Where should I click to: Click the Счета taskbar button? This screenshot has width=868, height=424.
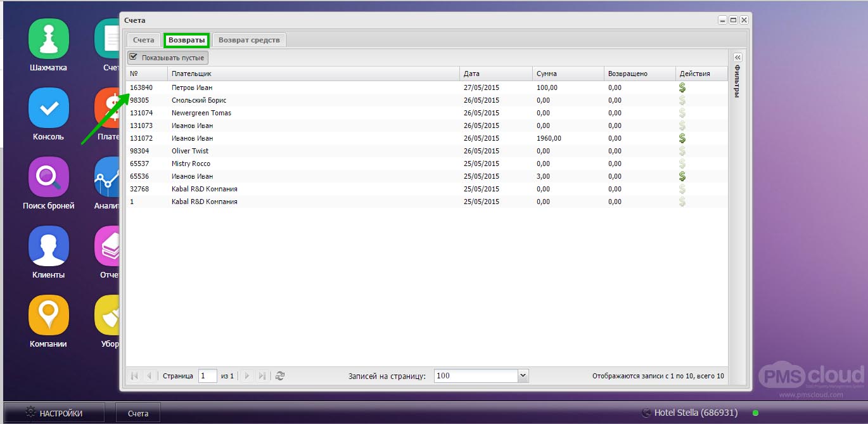click(x=138, y=413)
